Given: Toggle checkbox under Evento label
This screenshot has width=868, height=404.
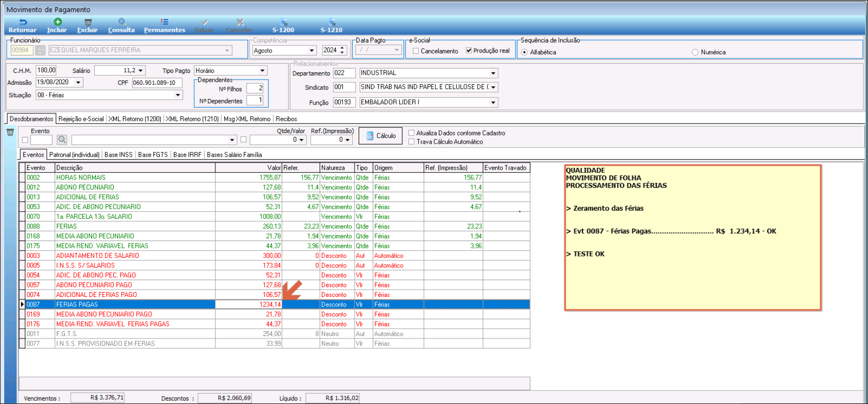Looking at the screenshot, I should point(25,140).
